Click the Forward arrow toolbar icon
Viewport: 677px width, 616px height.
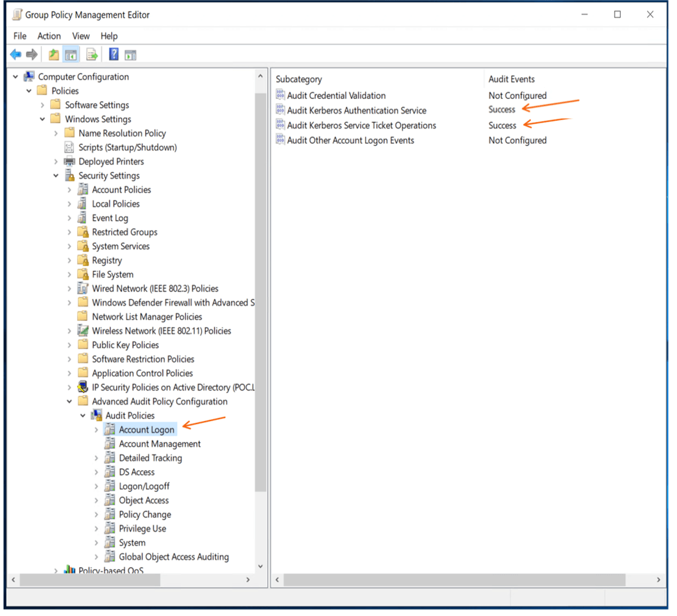pos(32,55)
